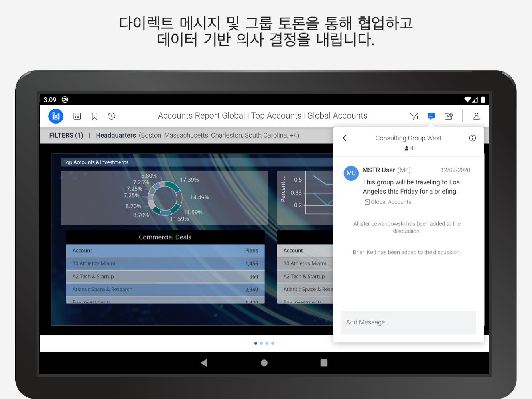Screen dimensions: 532x399
Task: Click Global Accounts breadcrumb in header
Action: (337, 116)
